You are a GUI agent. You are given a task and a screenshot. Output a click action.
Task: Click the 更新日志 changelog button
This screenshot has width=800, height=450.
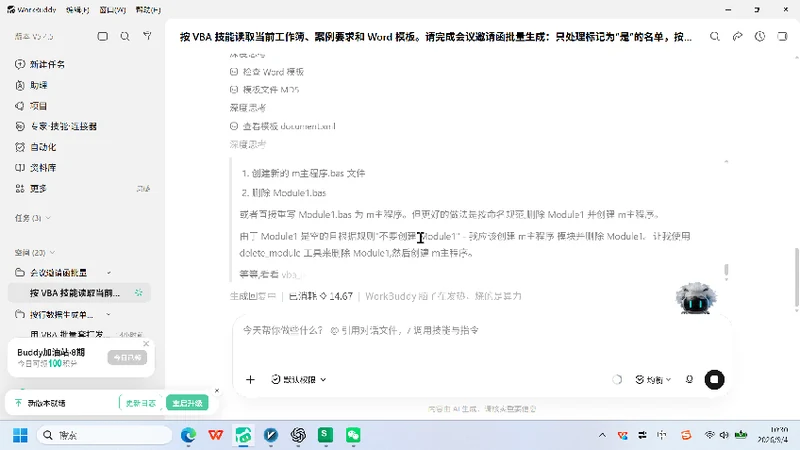pyautogui.click(x=140, y=403)
